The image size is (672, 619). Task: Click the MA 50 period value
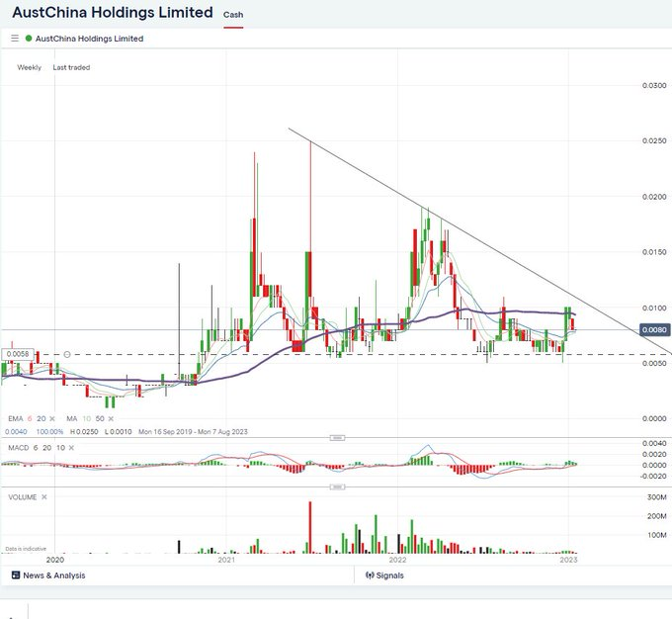pos(100,418)
